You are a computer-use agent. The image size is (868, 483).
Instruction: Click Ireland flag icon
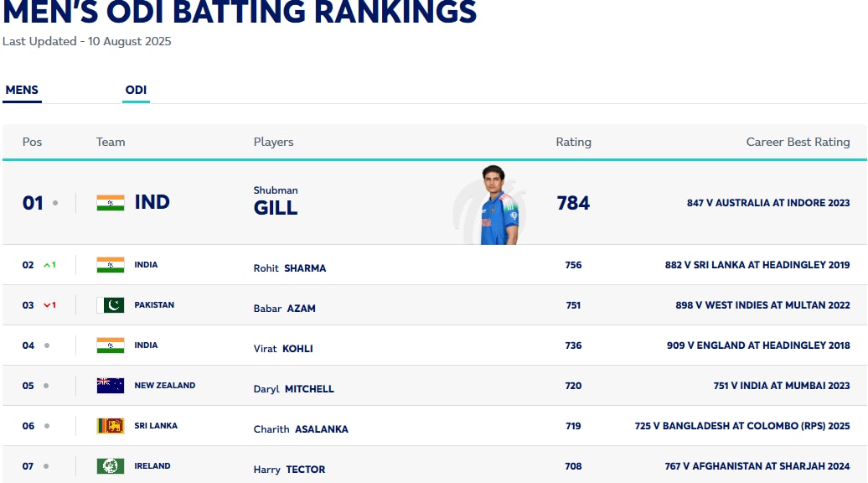coord(110,466)
